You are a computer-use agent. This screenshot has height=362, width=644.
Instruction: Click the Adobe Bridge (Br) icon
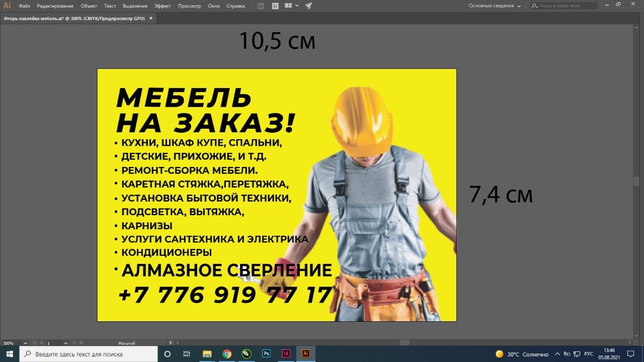(261, 6)
